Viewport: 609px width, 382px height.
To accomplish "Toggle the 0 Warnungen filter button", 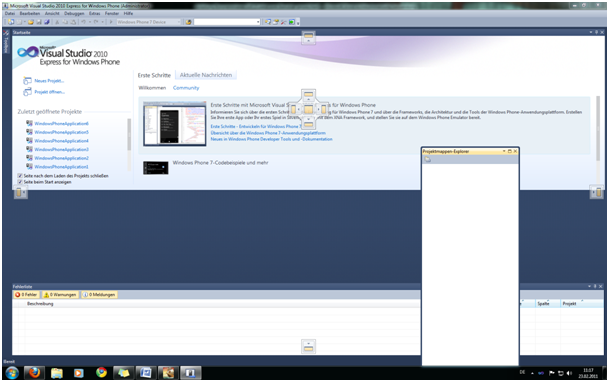I will (60, 295).
